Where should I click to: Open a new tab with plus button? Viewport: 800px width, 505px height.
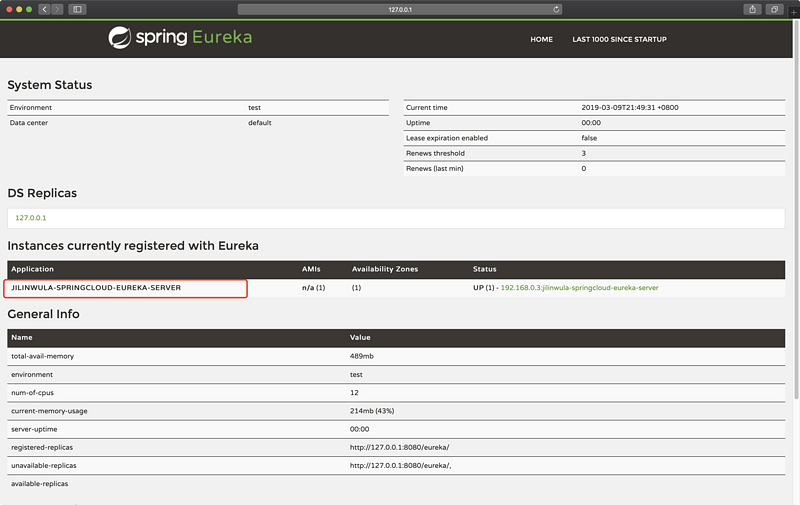point(793,11)
